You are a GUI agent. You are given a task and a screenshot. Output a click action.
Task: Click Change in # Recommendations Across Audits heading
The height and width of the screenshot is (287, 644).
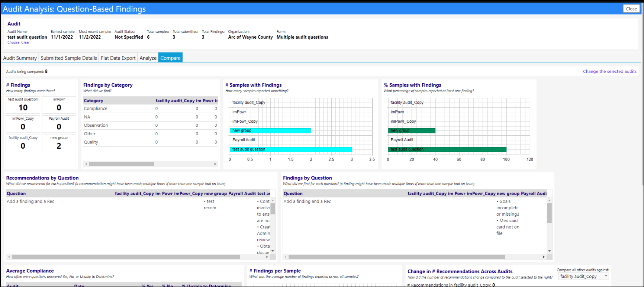tap(460, 272)
